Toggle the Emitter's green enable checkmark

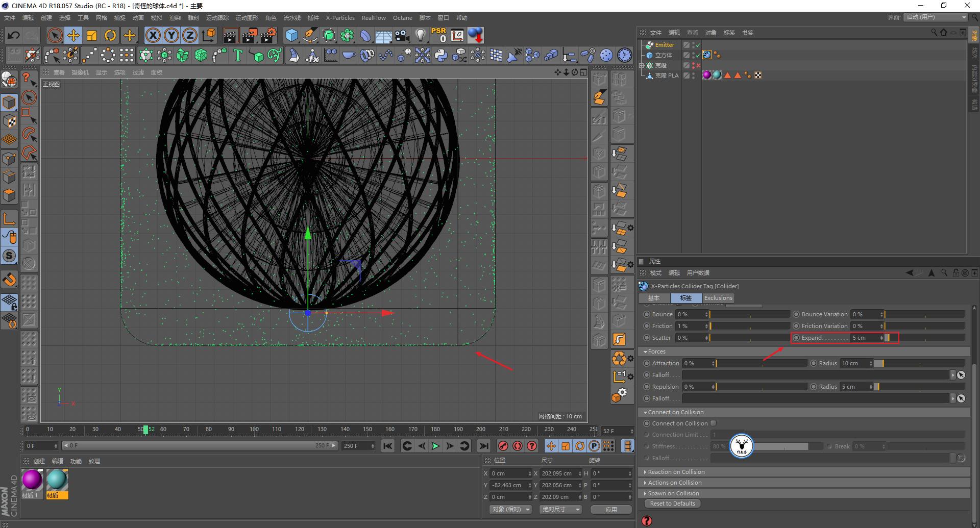click(698, 44)
